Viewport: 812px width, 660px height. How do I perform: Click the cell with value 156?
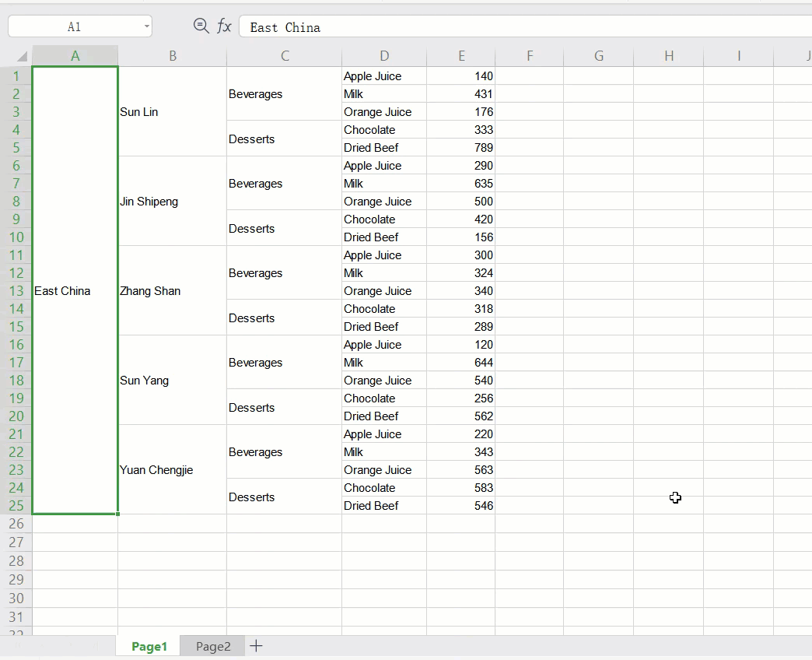coord(461,237)
